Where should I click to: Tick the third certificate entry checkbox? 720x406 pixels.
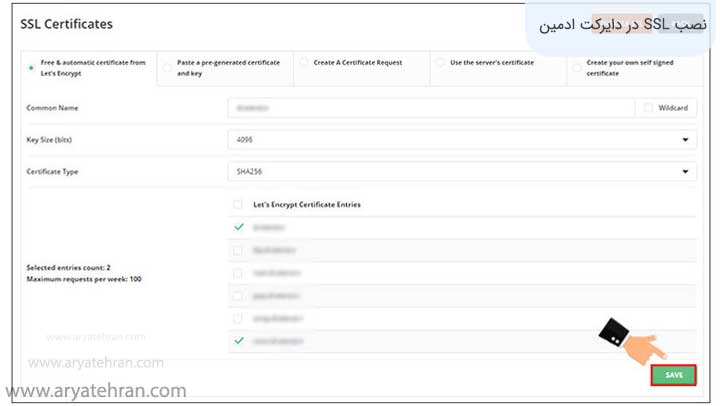point(238,273)
